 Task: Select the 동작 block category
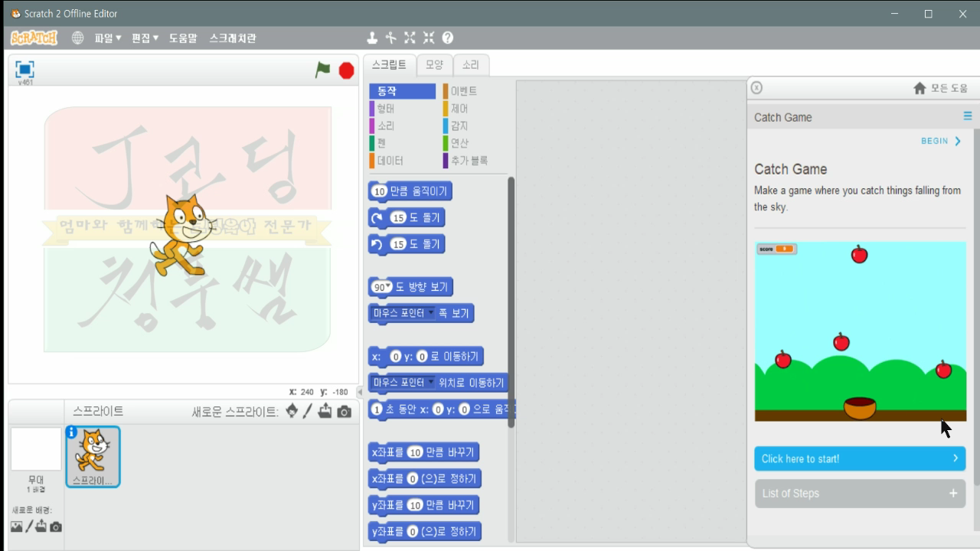click(x=402, y=91)
